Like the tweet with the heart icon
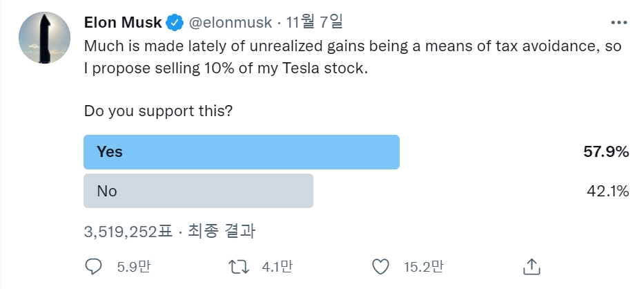 click(x=380, y=267)
